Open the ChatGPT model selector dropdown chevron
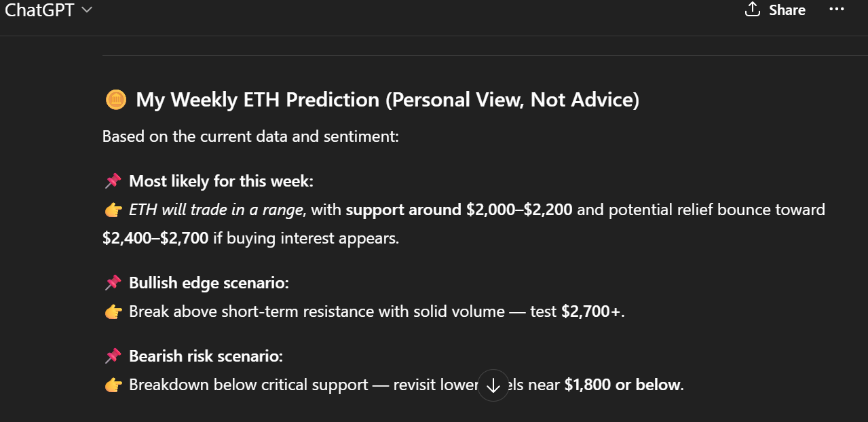Screen dimensions: 868x422 click(x=86, y=10)
